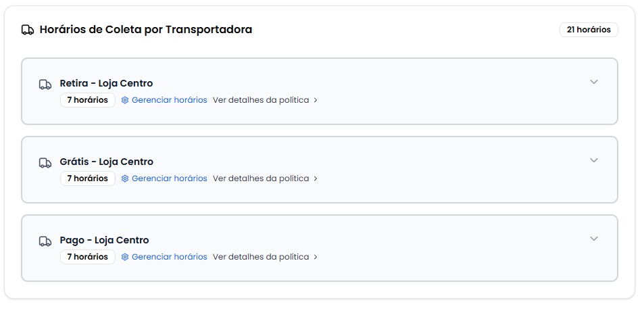View policy details for Pago
This screenshot has height=313, width=644.
coord(261,257)
